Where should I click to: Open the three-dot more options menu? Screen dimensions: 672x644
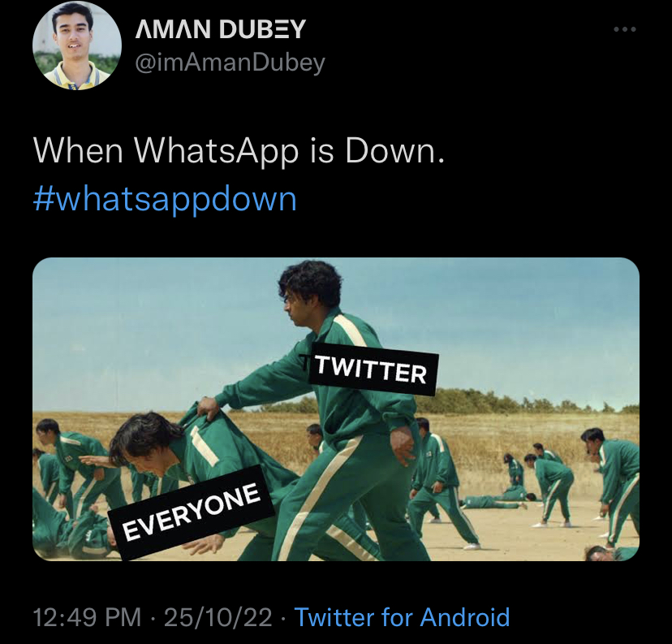[x=625, y=29]
